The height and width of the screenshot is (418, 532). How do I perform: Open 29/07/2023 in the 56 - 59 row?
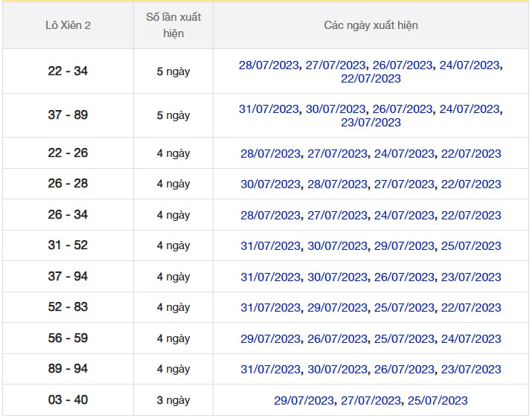271,339
